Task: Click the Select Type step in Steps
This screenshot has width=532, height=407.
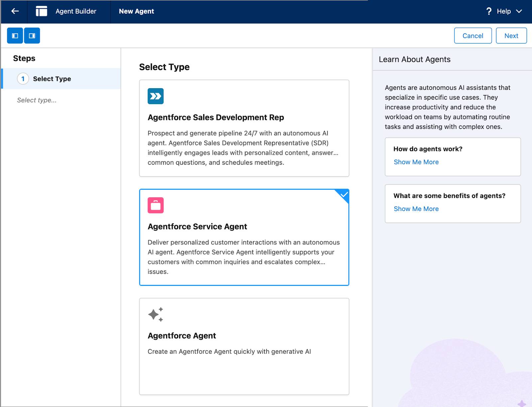Action: pyautogui.click(x=52, y=79)
